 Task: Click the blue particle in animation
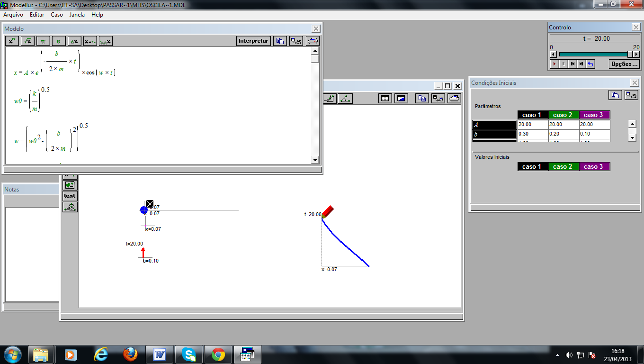point(144,210)
